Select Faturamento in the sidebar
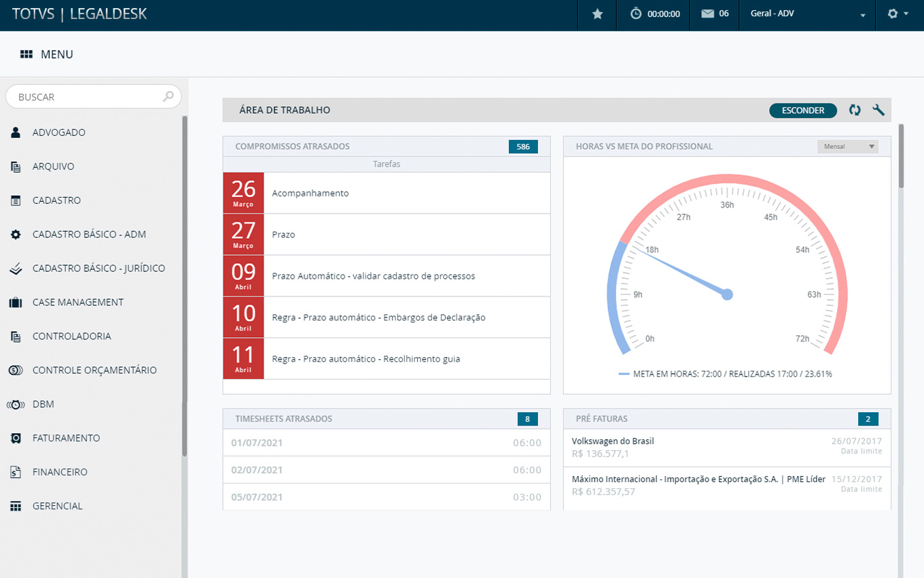 tap(66, 438)
